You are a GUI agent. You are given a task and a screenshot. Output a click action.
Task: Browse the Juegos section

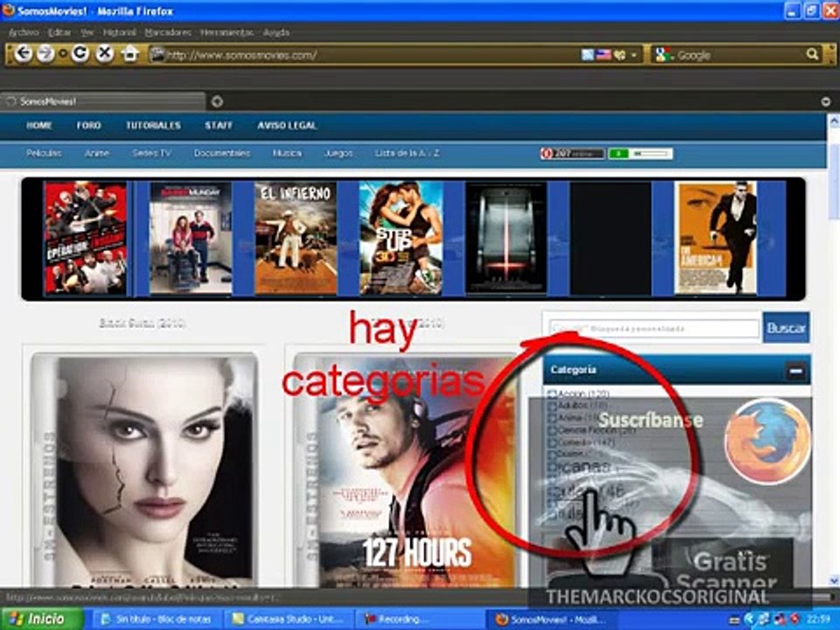338,153
